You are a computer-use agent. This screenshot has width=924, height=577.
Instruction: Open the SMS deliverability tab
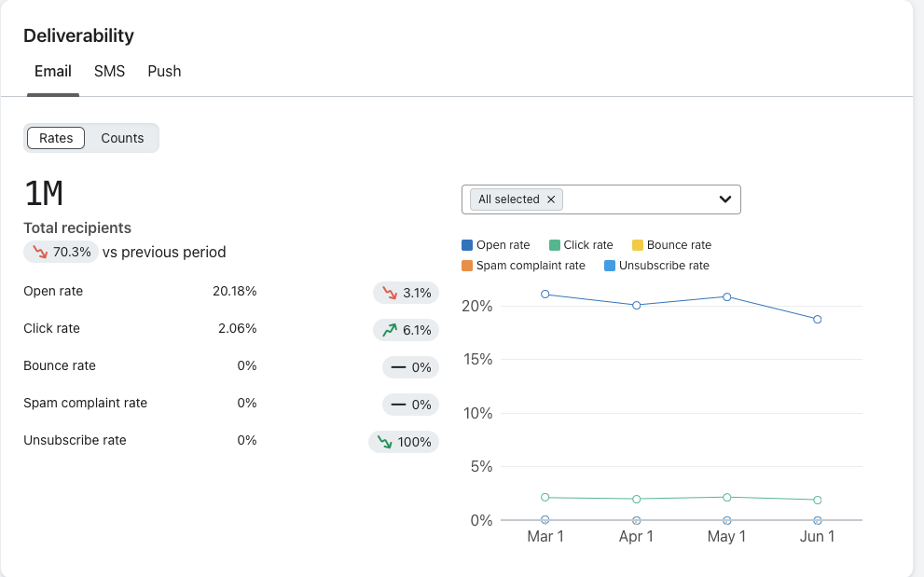coord(109,71)
